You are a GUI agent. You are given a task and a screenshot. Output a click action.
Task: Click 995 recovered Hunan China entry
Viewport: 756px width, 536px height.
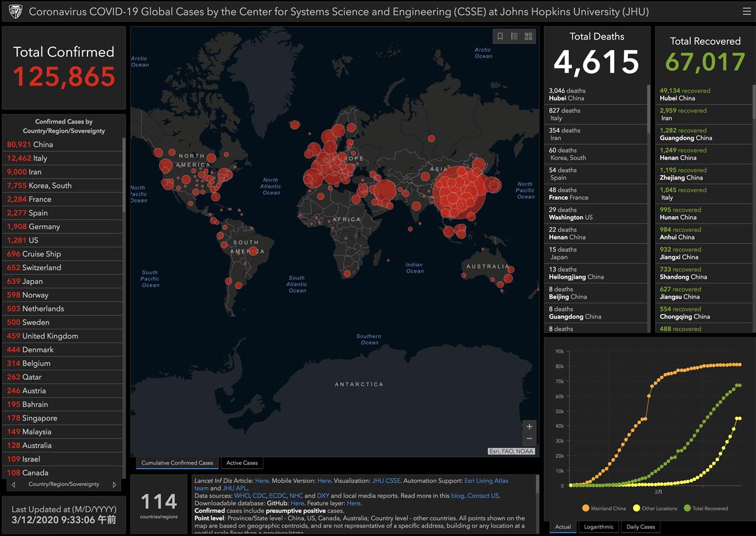[704, 214]
